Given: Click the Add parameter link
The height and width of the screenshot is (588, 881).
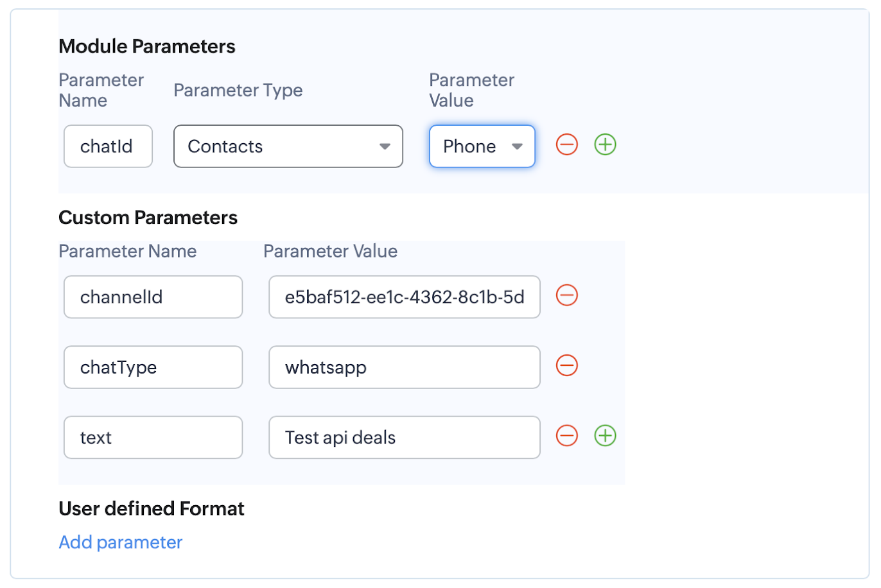Looking at the screenshot, I should (x=121, y=542).
